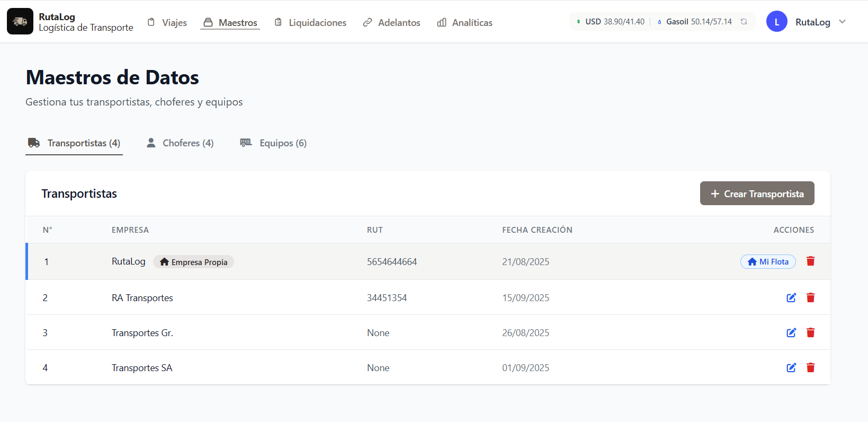868x422 pixels.
Task: Click RUT value 34451354
Action: pos(387,298)
